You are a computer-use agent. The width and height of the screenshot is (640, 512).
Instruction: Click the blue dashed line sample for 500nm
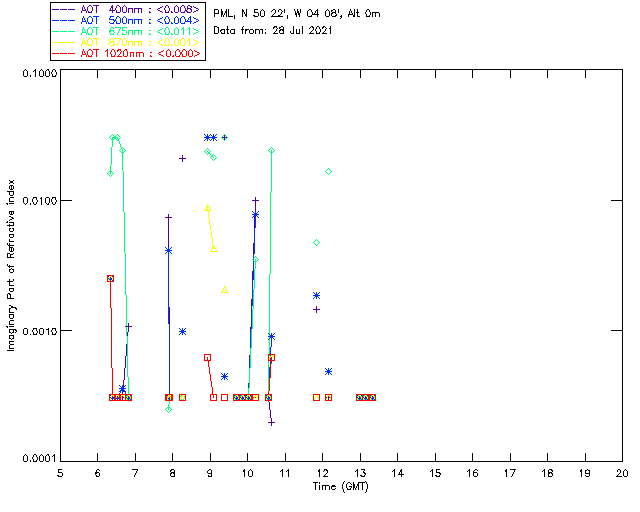[x=64, y=20]
